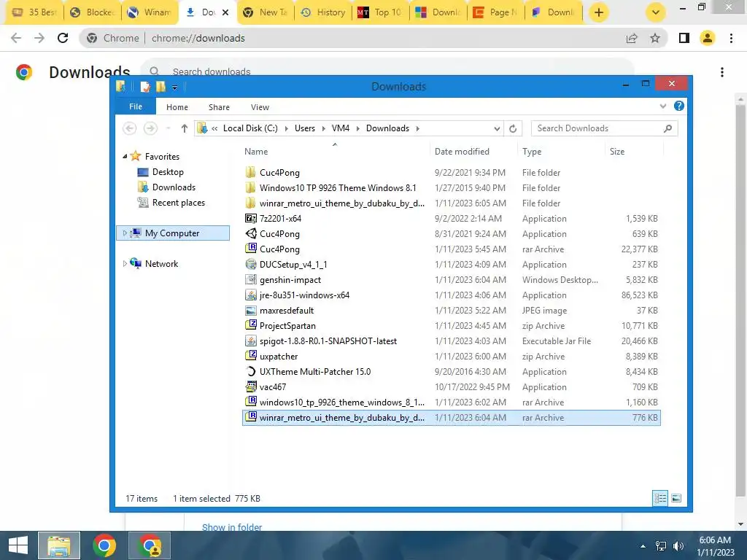Bookmark this page with the star icon
747x560 pixels.
(655, 38)
